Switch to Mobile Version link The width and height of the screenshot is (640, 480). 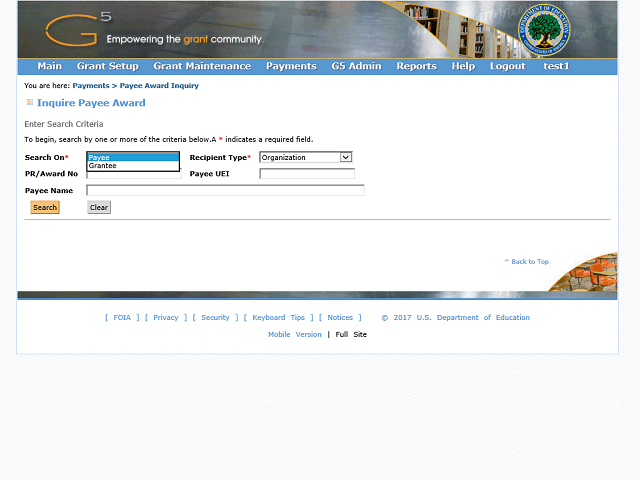295,335
